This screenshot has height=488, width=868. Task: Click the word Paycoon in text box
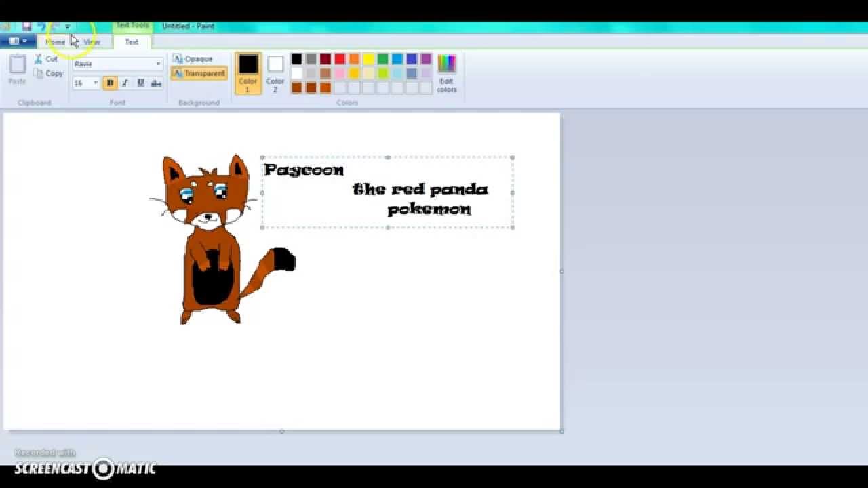coord(304,170)
